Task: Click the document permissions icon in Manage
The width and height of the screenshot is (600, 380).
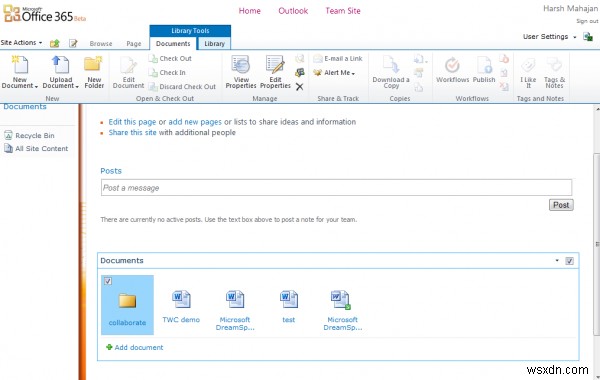Action: pos(300,72)
